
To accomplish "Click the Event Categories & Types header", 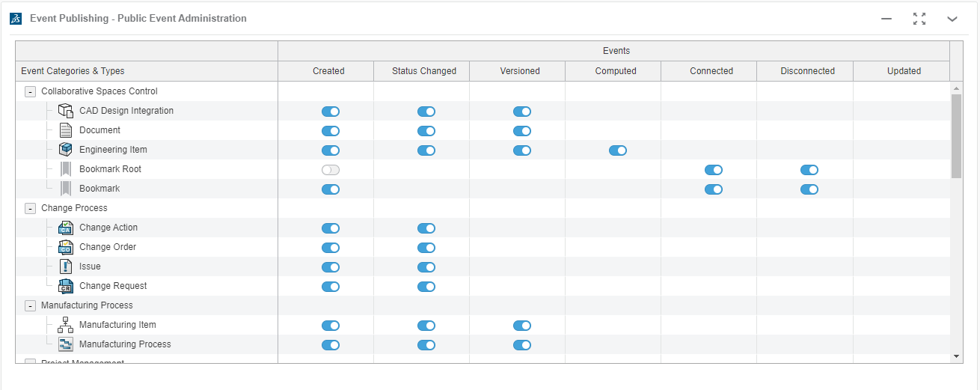I will (x=73, y=71).
